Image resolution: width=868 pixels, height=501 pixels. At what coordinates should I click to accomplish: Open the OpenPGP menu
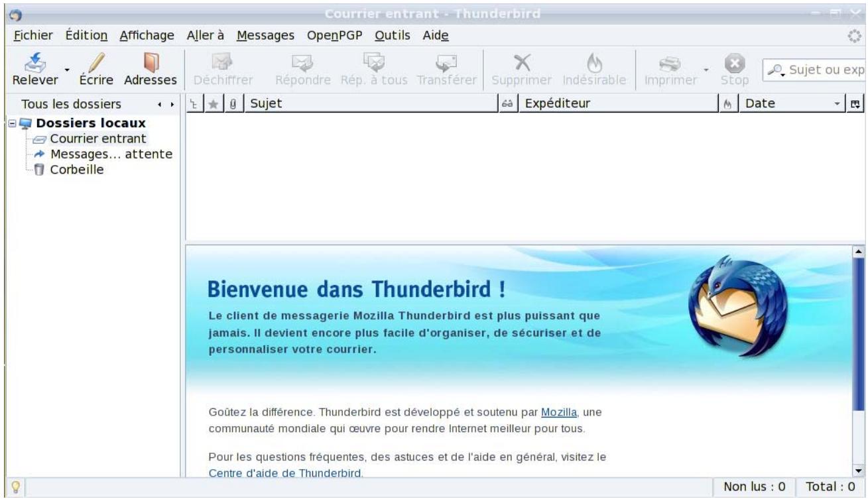pos(336,35)
